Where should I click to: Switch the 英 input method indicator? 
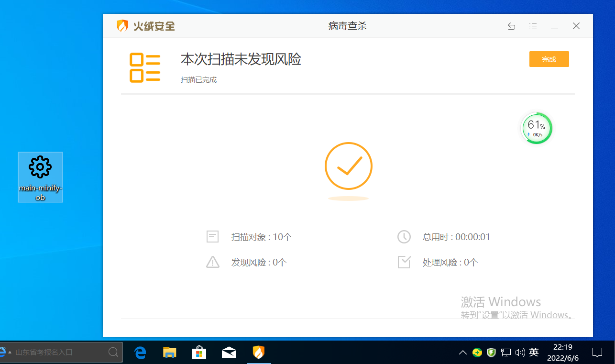[534, 353]
